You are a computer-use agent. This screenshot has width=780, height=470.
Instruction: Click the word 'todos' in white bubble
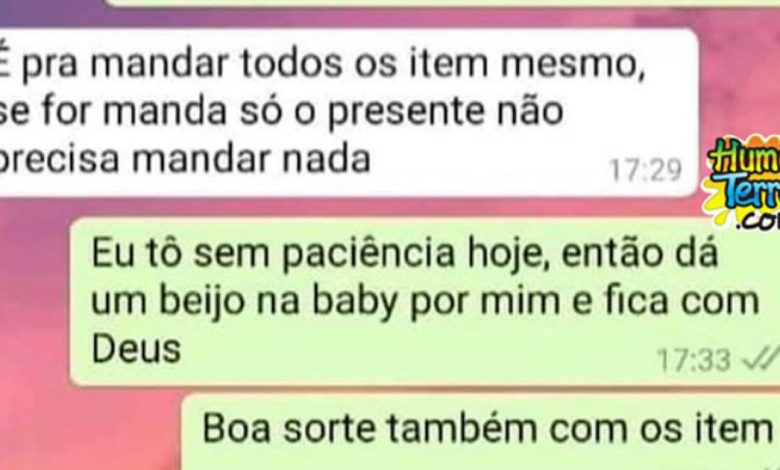click(292, 64)
